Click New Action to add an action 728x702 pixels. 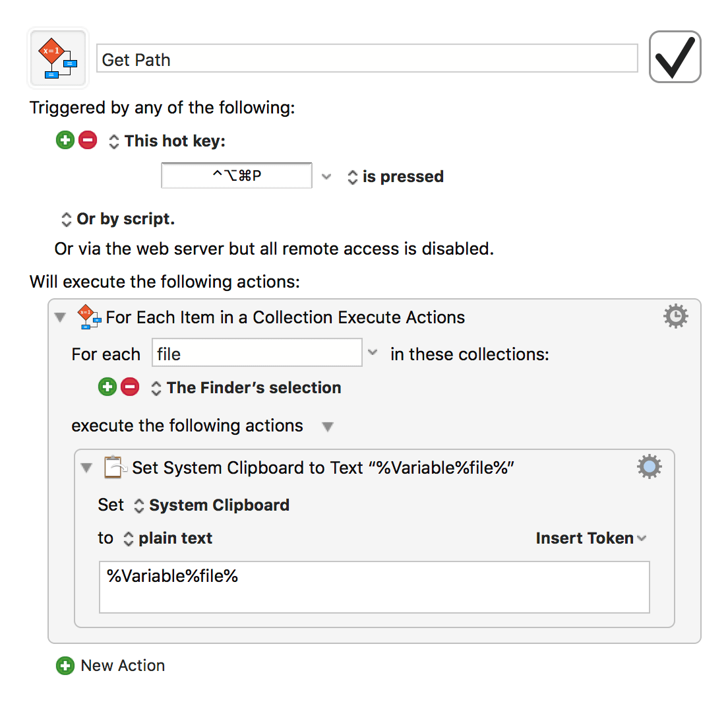111,665
